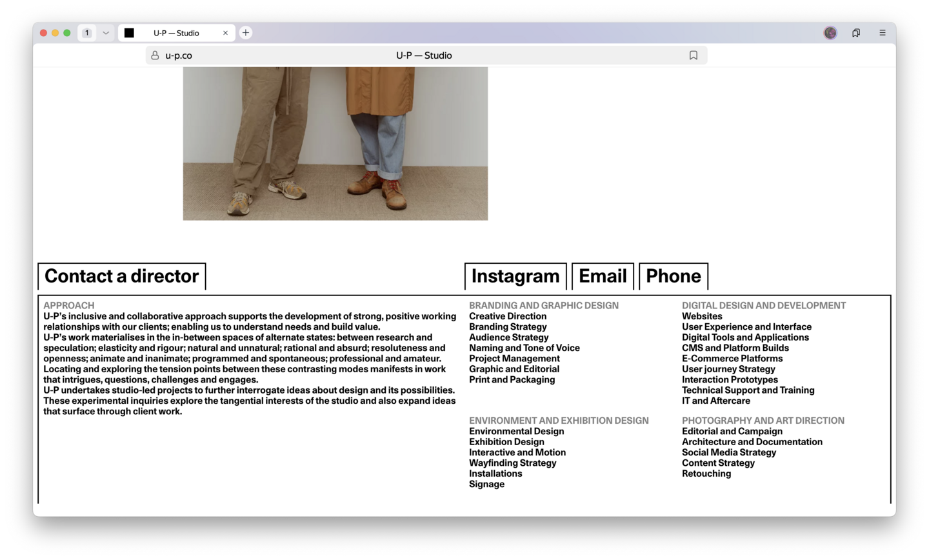The height and width of the screenshot is (560, 929).
Task: Click the Naming and Tone of Voice text
Action: [x=524, y=348]
